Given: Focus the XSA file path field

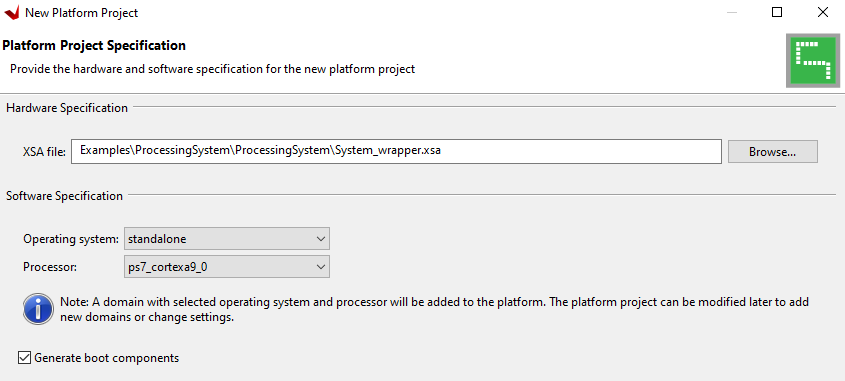Looking at the screenshot, I should (396, 151).
